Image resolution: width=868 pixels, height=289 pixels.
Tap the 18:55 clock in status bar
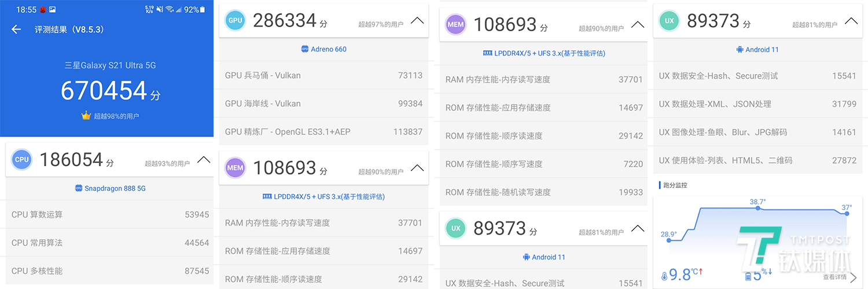[x=27, y=10]
